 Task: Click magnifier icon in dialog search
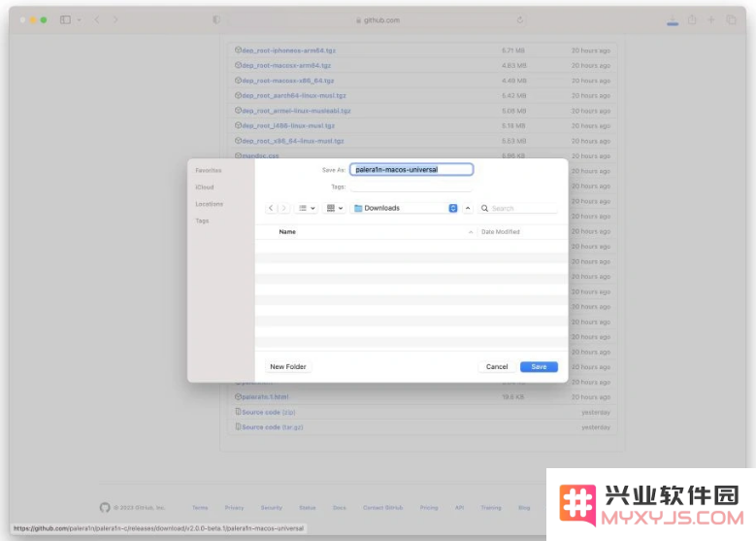point(484,208)
